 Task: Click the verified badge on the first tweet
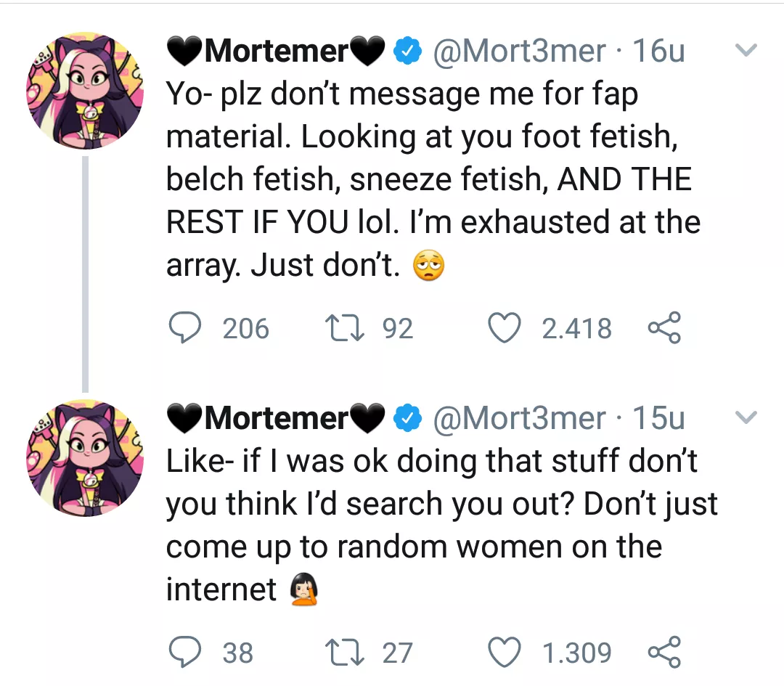tap(408, 50)
